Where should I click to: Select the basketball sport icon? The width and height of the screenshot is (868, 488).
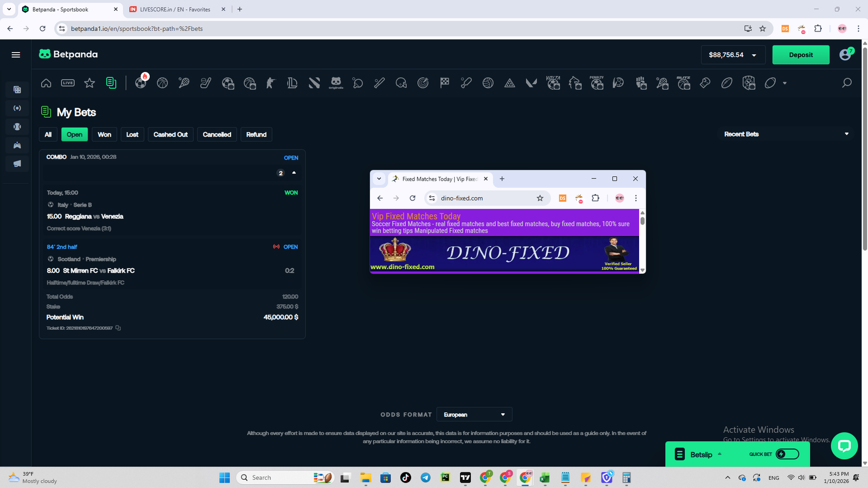[x=162, y=83]
